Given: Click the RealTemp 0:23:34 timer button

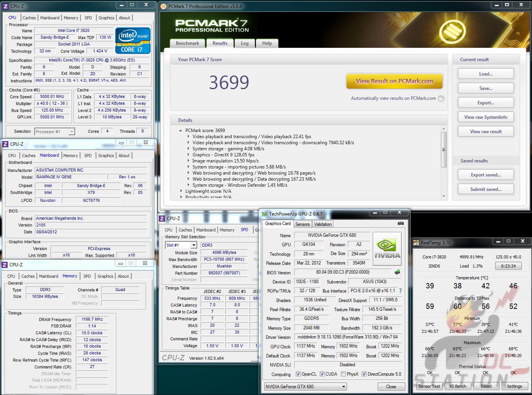Looking at the screenshot, I should (x=508, y=266).
